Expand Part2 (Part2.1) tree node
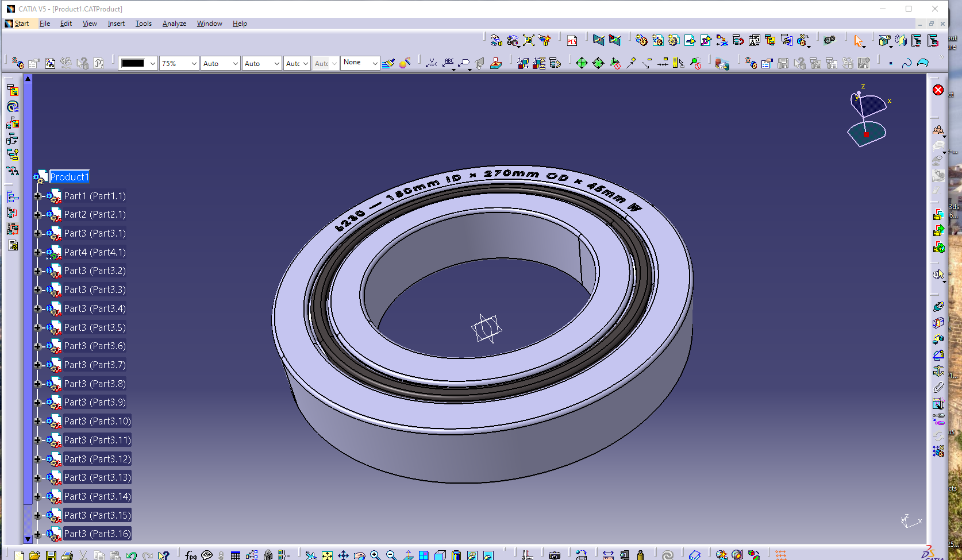Viewport: 962px width, 560px height. pyautogui.click(x=37, y=215)
